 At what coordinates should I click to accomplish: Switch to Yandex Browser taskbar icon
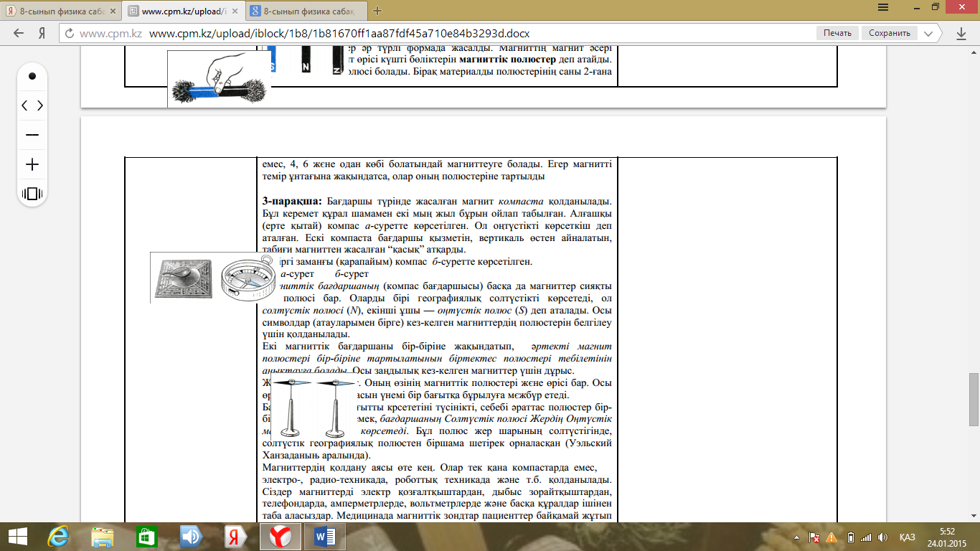coord(281,537)
